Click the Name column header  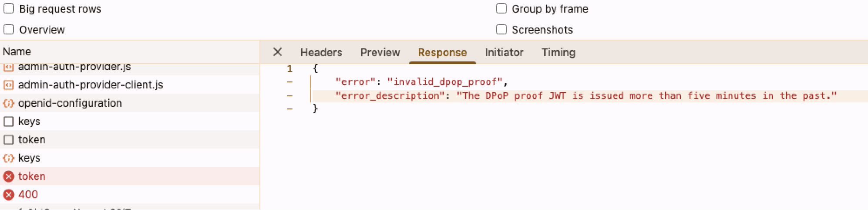point(130,52)
